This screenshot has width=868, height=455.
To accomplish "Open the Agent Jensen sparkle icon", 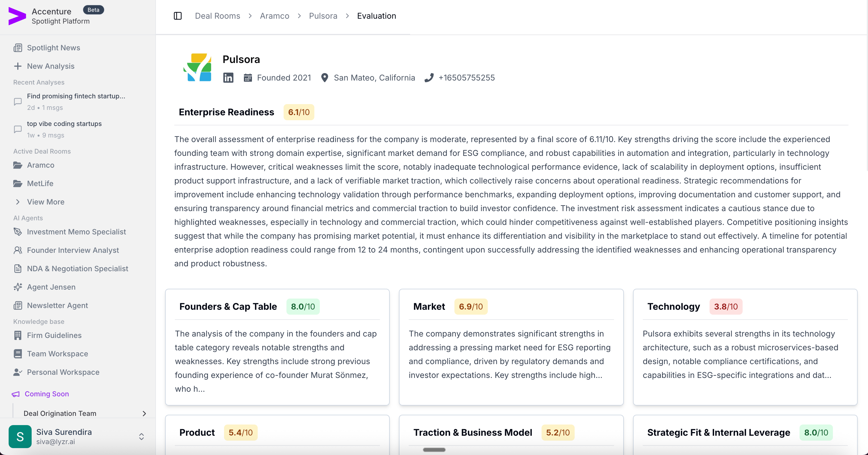I will (x=18, y=287).
